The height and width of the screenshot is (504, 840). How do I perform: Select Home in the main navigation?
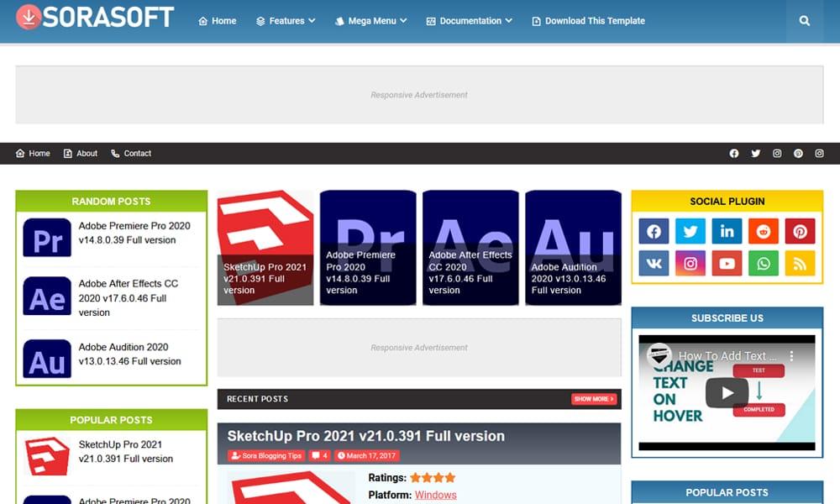[x=217, y=21]
